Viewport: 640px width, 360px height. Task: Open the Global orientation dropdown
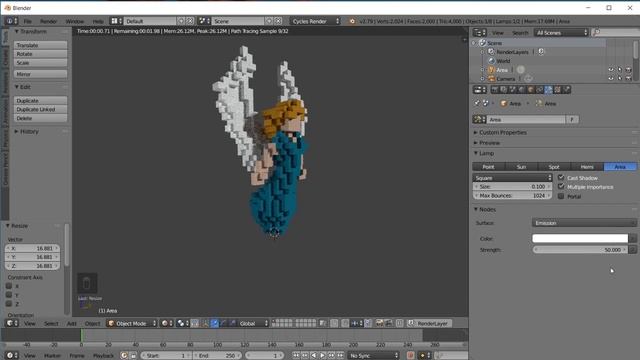click(253, 323)
